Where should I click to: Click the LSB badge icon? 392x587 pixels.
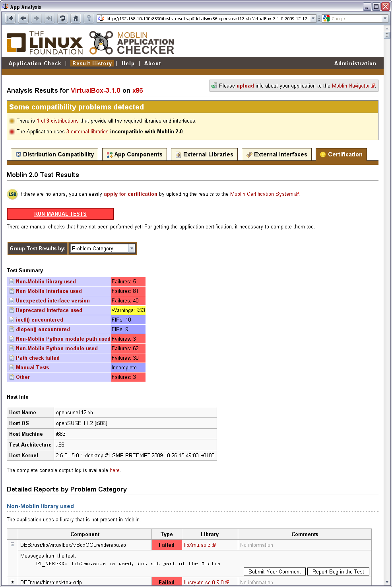(12, 194)
